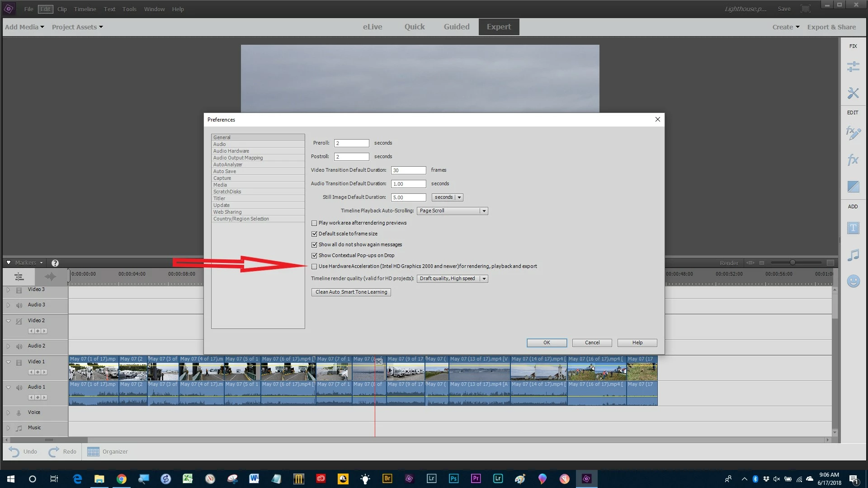The image size is (868, 488).
Task: Open the Applied Effects pencil fx icon
Action: pos(853,133)
